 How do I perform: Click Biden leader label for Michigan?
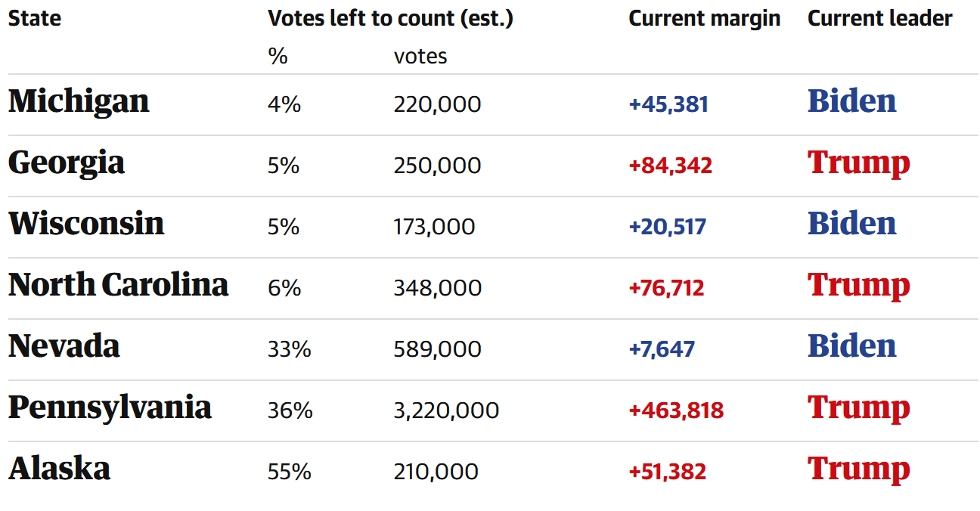(x=851, y=101)
